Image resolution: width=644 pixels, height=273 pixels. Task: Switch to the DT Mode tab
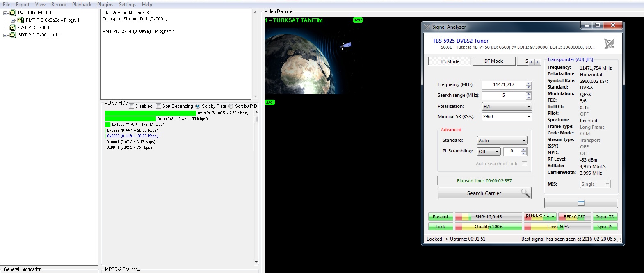pyautogui.click(x=493, y=61)
